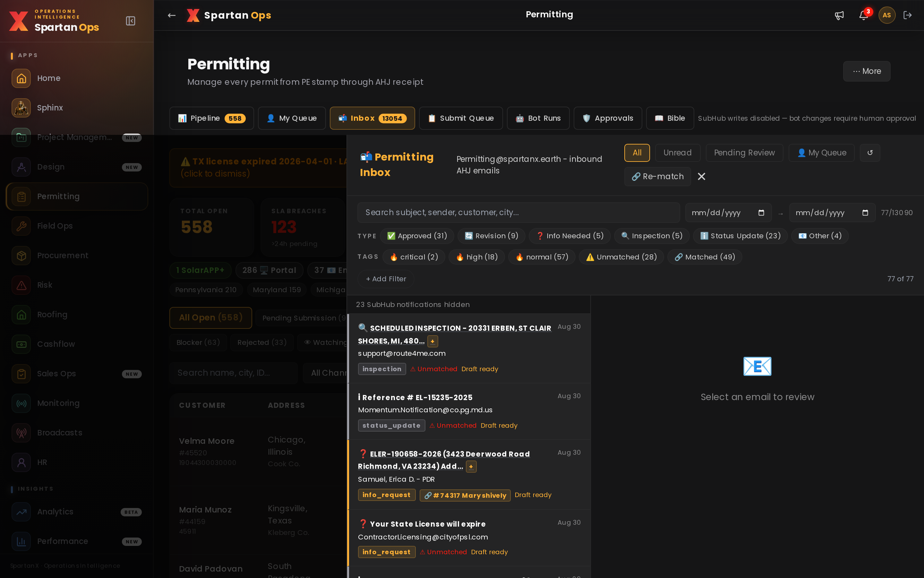
Task: Expand the More options menu
Action: click(867, 71)
